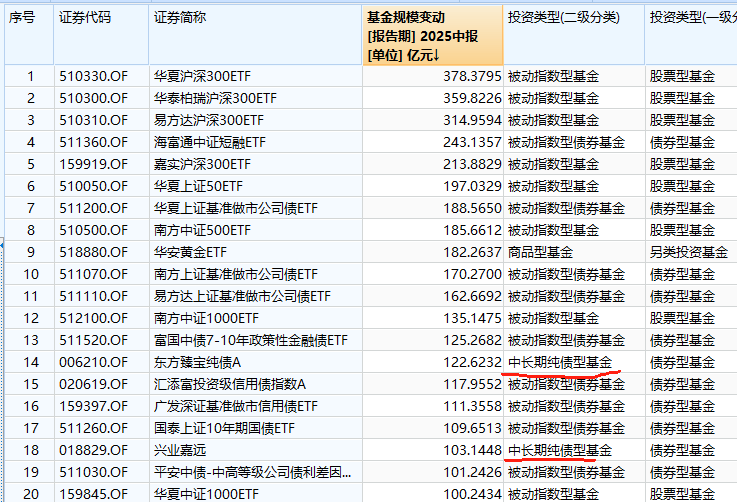737x502 pixels.
Task: Select security code 518880.OF
Action: 94,252
